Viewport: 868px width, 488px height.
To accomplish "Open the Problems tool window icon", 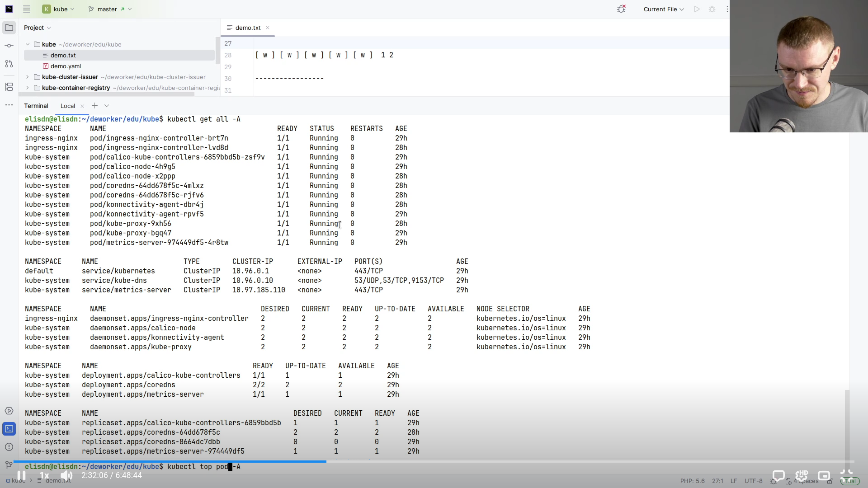I will click(9, 447).
